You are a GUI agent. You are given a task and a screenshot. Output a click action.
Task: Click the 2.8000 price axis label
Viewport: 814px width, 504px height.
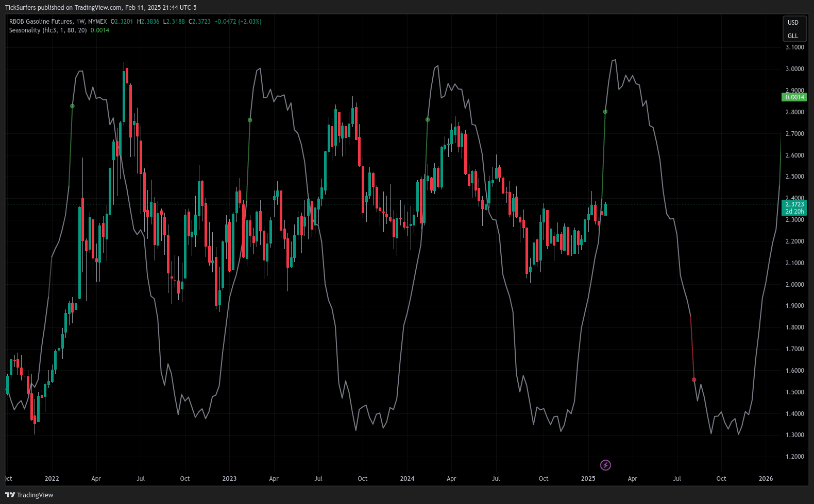(x=794, y=112)
